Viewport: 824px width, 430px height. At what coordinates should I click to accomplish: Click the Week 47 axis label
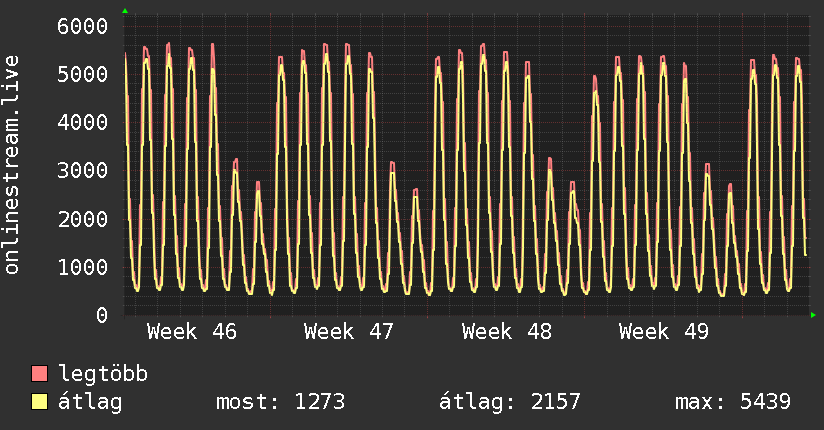(349, 331)
